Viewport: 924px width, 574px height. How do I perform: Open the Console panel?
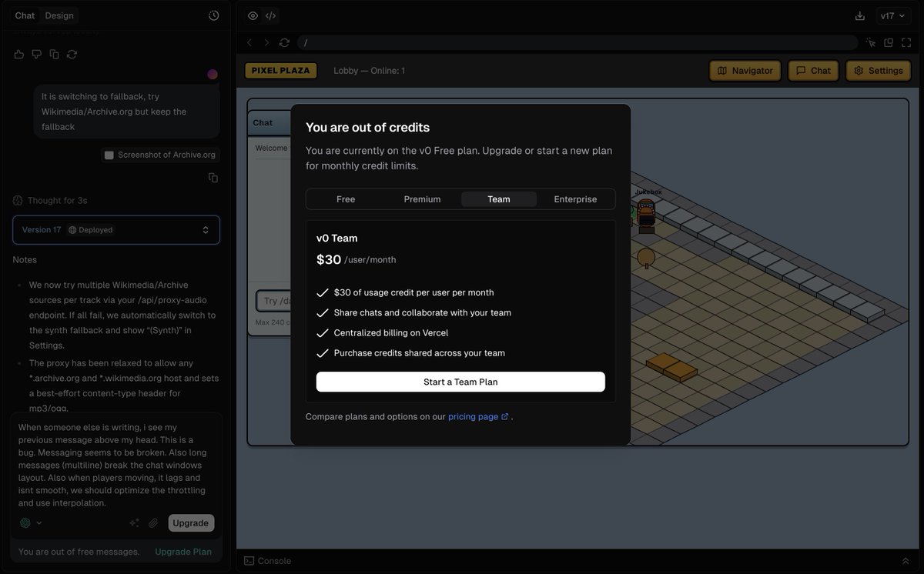tap(267, 561)
